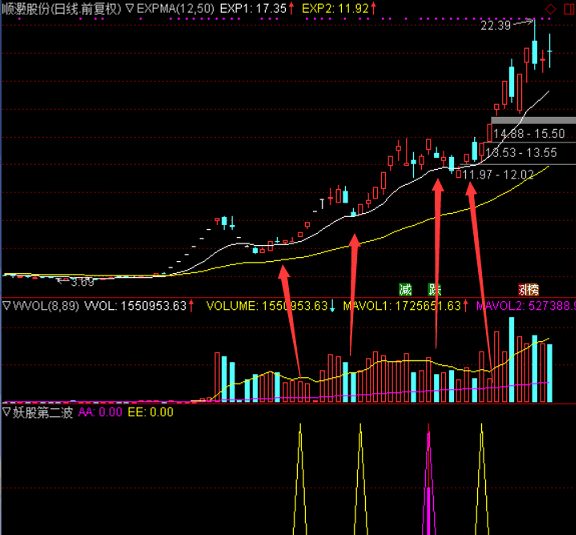Click the MAVOL1: 1725651.63 value
The image size is (576, 535).
tap(402, 306)
